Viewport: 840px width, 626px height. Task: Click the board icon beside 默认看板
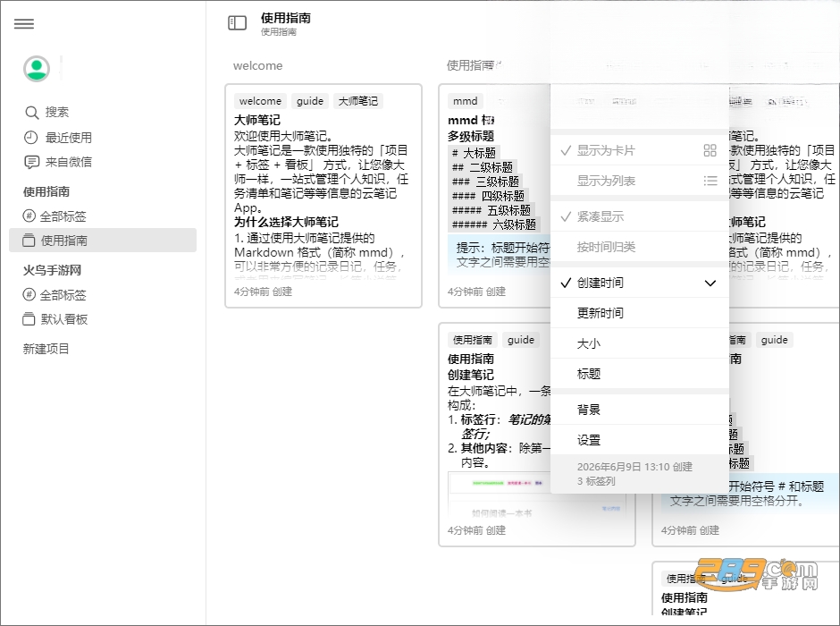pyautogui.click(x=29, y=319)
